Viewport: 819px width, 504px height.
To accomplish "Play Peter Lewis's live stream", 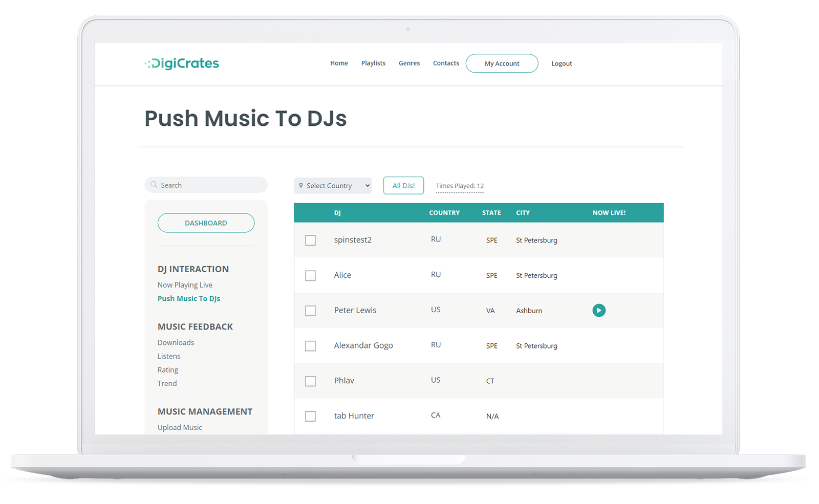I will pyautogui.click(x=598, y=311).
